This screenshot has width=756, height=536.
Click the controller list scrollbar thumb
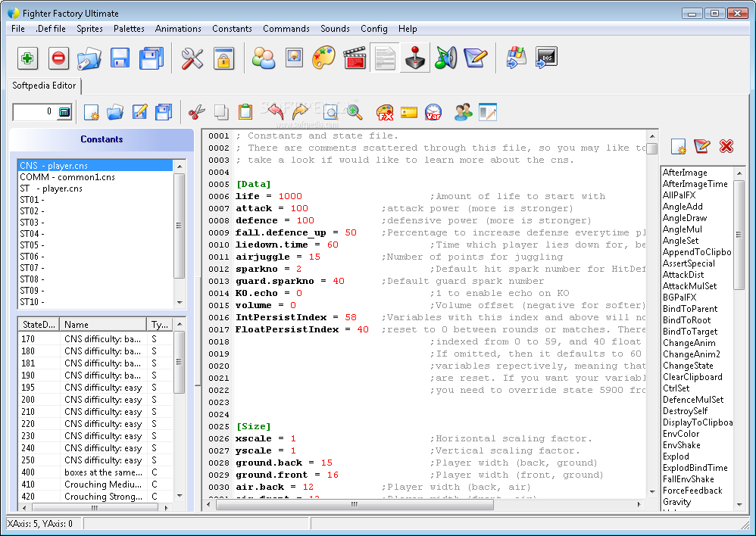click(x=739, y=235)
